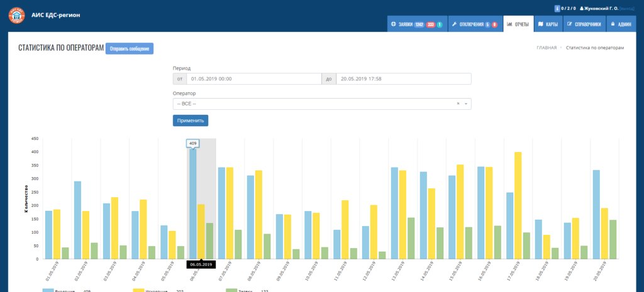Click the 5 badge on the Отключения tab

(x=487, y=24)
